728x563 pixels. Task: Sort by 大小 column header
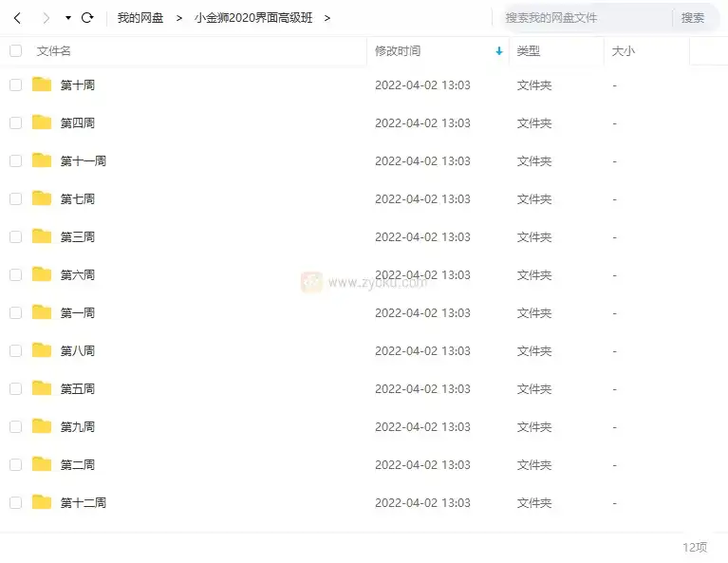623,51
